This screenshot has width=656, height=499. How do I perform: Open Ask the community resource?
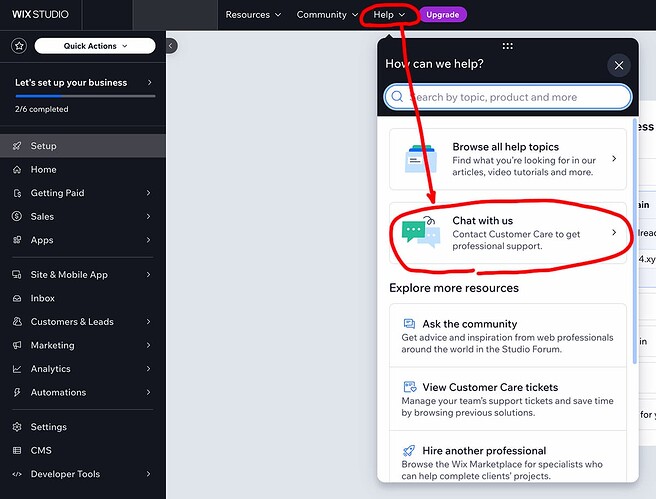pyautogui.click(x=507, y=335)
